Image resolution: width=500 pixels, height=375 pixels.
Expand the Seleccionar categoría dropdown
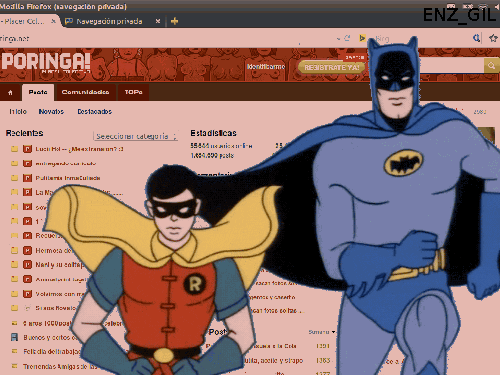(136, 136)
